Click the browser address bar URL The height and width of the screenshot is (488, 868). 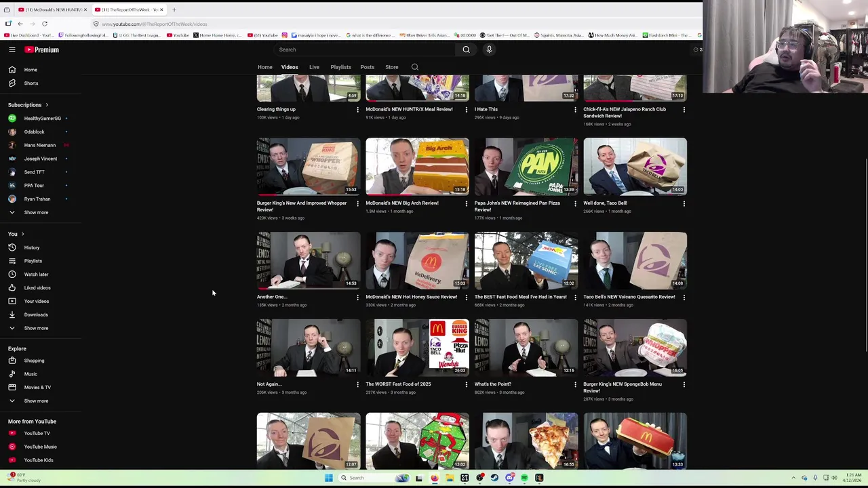pos(155,24)
